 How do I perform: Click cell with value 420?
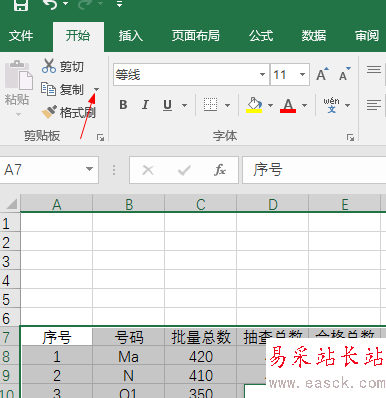201,357
